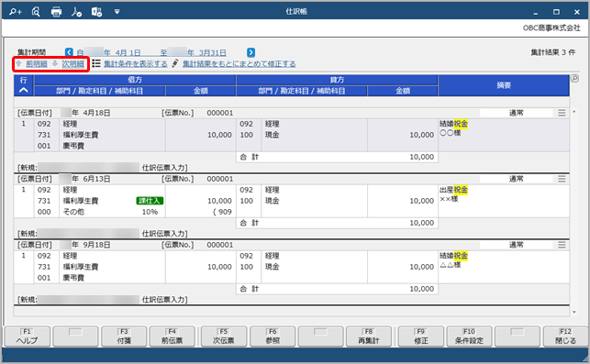Viewport: 590px width, 364px height.
Task: Click the 次明細 link
Action: (x=72, y=64)
